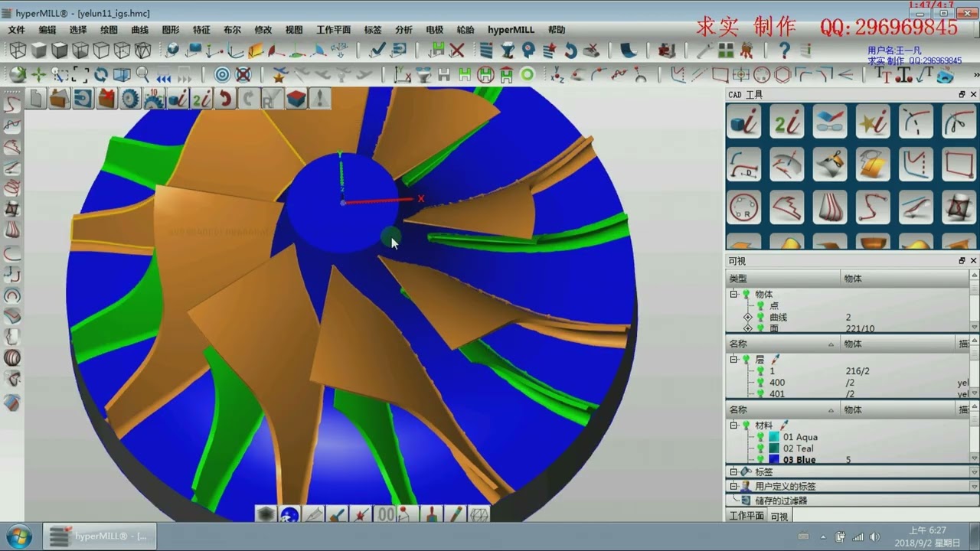980x551 pixels.
Task: Click the blue rotate refresh arrows icon
Action: click(x=101, y=75)
